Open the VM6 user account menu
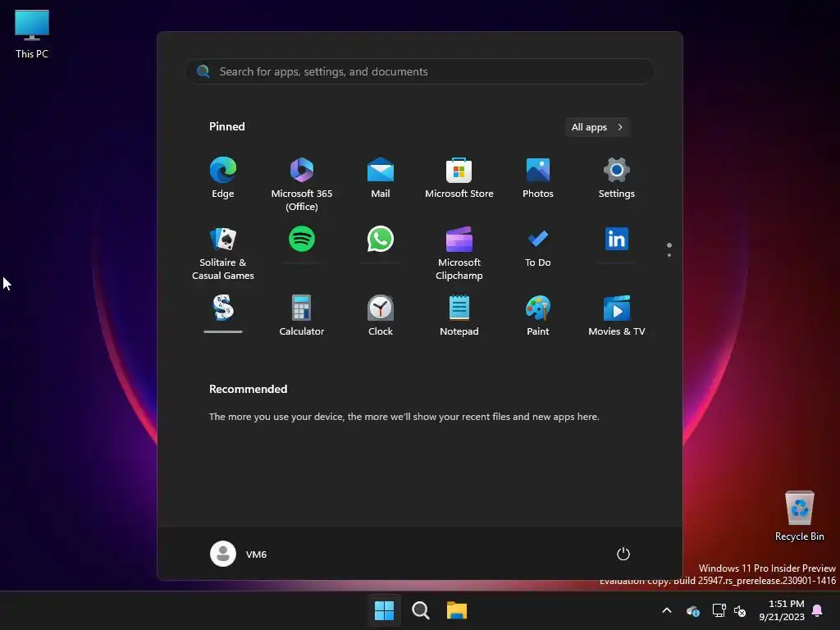840x630 pixels. [239, 554]
